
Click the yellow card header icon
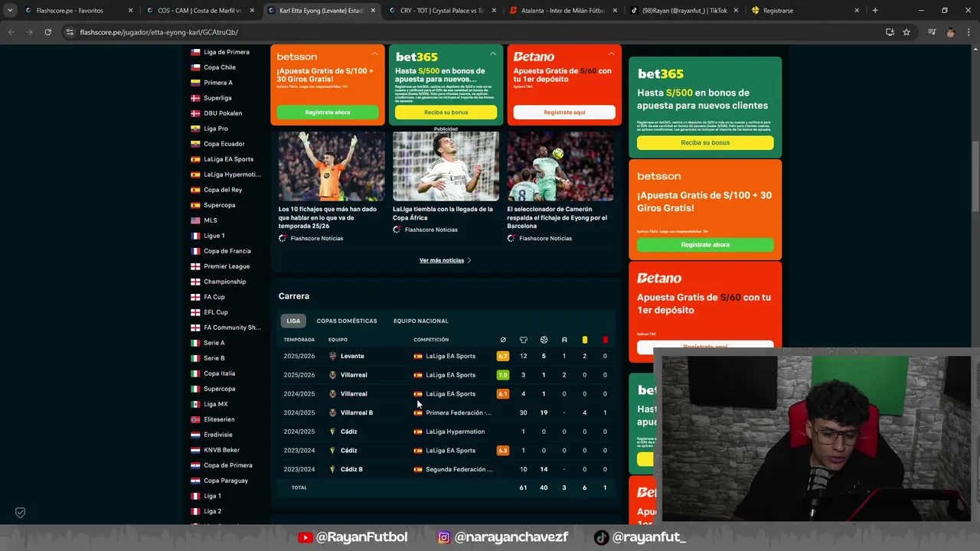coord(584,340)
